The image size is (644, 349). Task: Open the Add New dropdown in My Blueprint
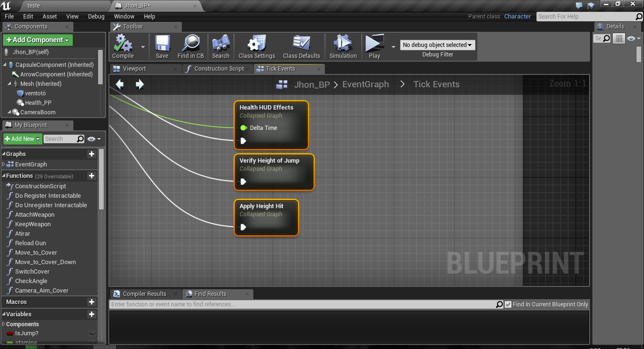tap(22, 139)
